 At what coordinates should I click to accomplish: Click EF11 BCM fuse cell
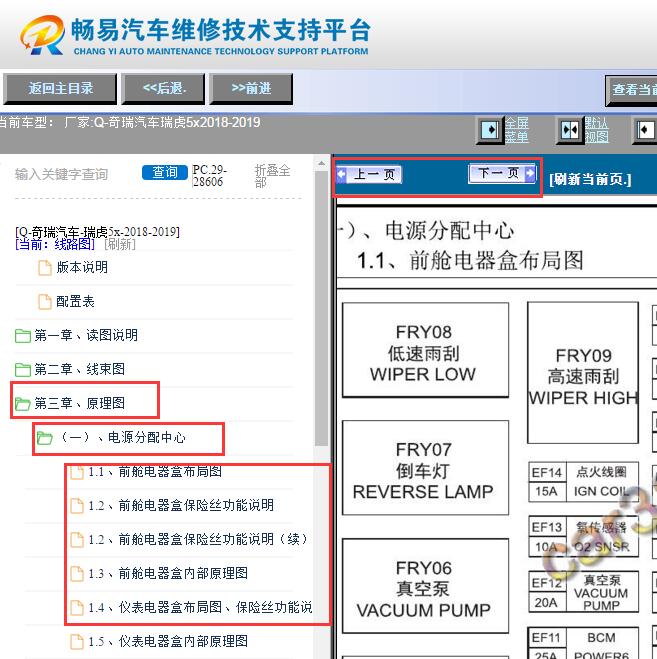click(x=583, y=643)
